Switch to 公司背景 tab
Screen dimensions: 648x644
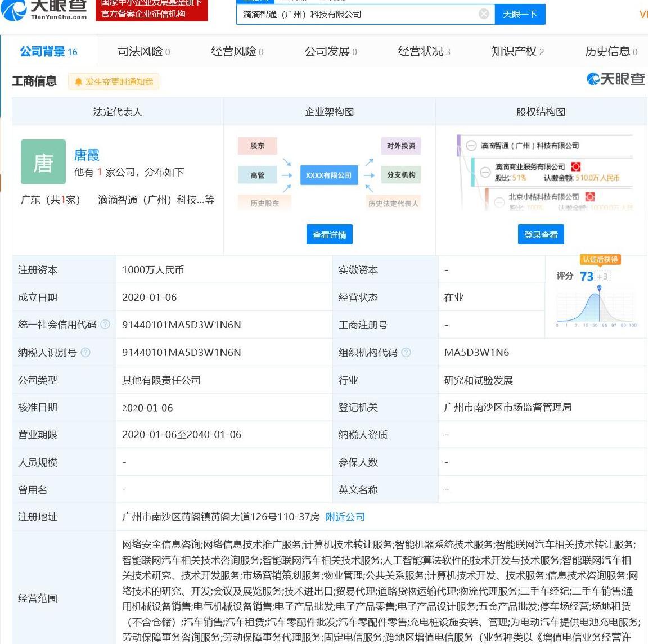click(49, 51)
